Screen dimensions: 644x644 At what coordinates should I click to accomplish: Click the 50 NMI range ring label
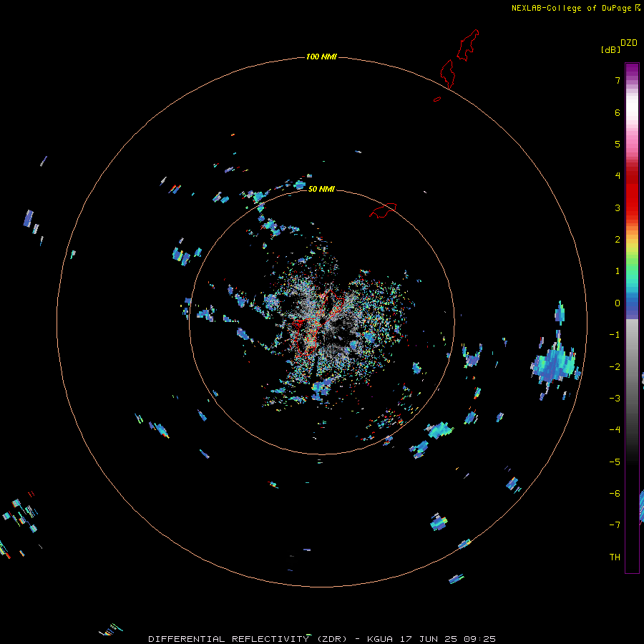coord(321,189)
